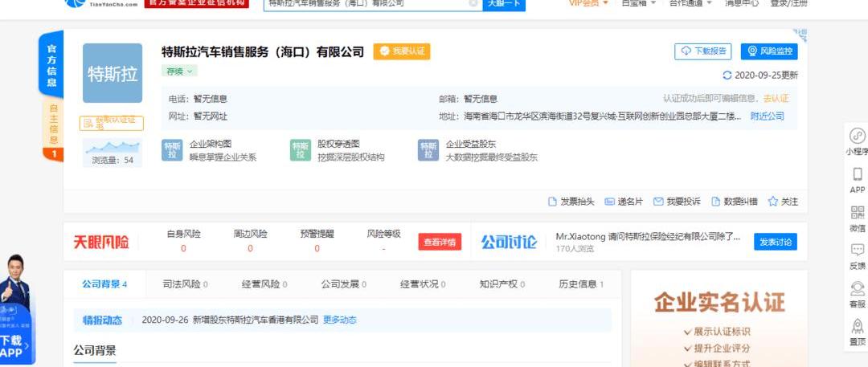Click the 递名片 business card option

tap(624, 202)
